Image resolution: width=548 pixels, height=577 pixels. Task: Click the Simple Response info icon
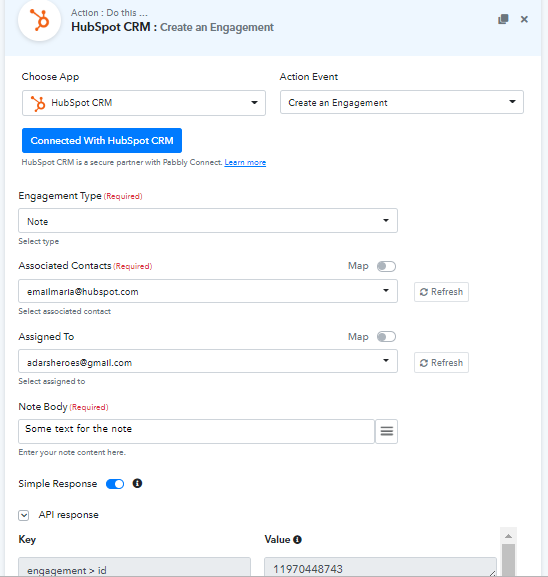137,483
